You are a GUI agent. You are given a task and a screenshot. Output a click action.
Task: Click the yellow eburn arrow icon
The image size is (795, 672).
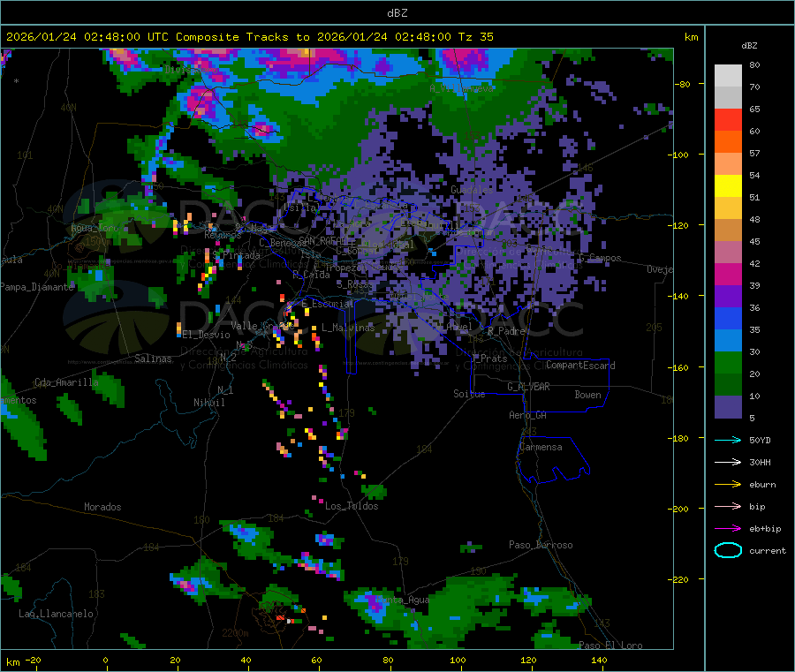(728, 485)
